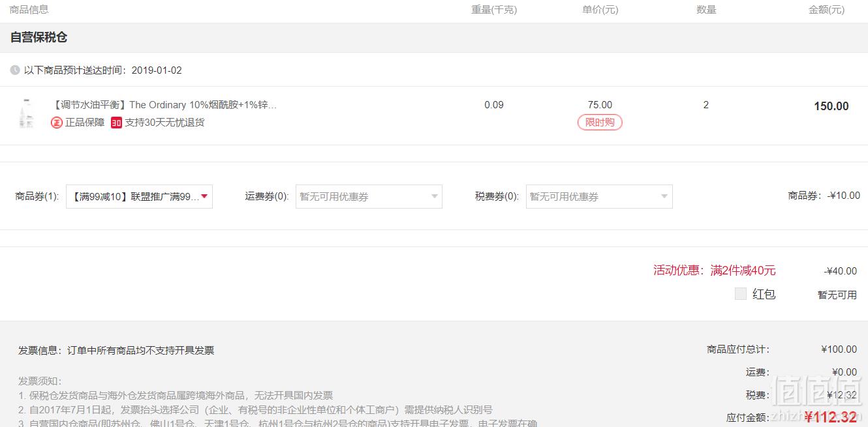Click the weight value 0.09
868x427 pixels.
494,105
